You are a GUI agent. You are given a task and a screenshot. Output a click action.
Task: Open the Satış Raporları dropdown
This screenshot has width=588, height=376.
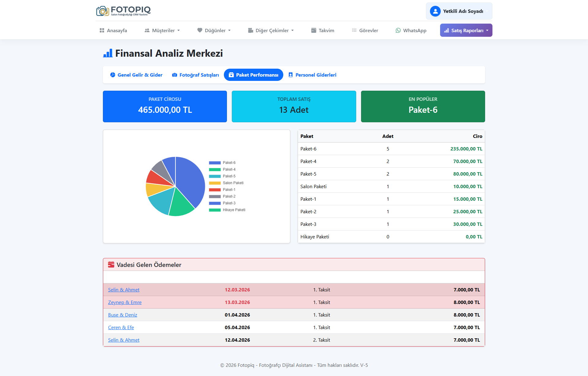[466, 30]
